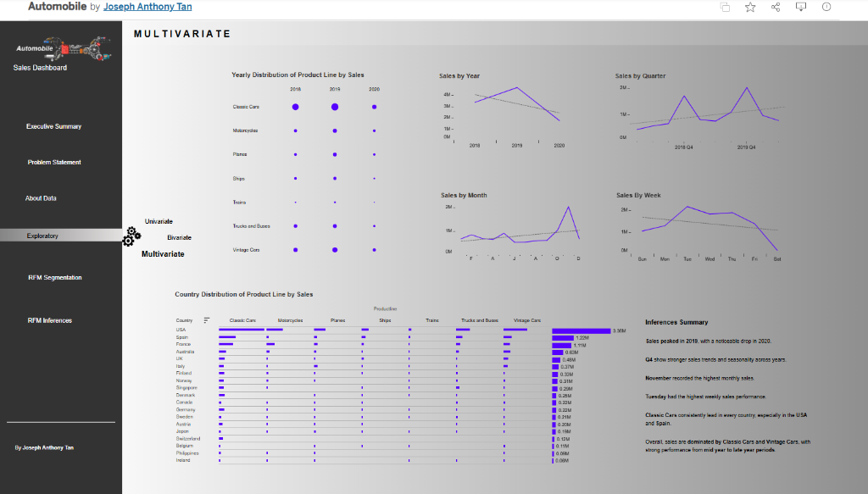Click the Country header label
The height and width of the screenshot is (494, 868).
click(x=184, y=321)
